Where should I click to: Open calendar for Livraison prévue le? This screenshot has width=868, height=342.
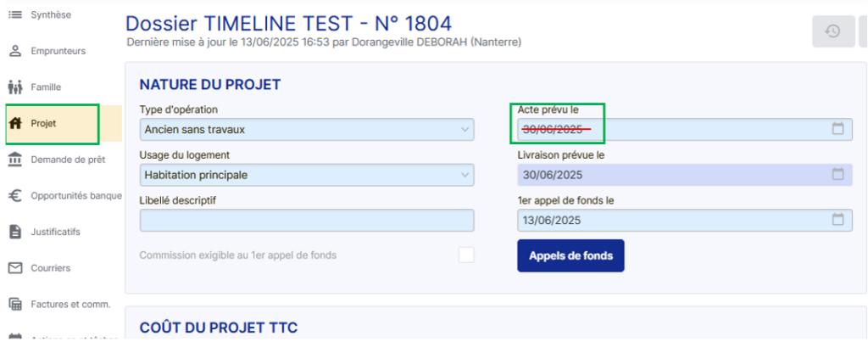pyautogui.click(x=837, y=175)
